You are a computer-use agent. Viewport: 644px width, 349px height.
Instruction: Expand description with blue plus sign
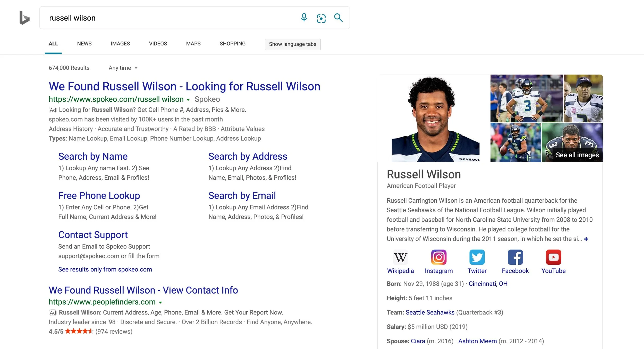click(586, 239)
